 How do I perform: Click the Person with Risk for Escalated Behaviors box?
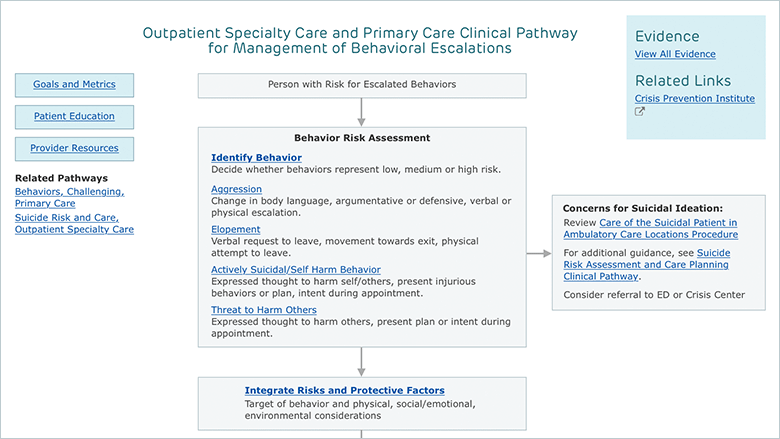(x=362, y=86)
